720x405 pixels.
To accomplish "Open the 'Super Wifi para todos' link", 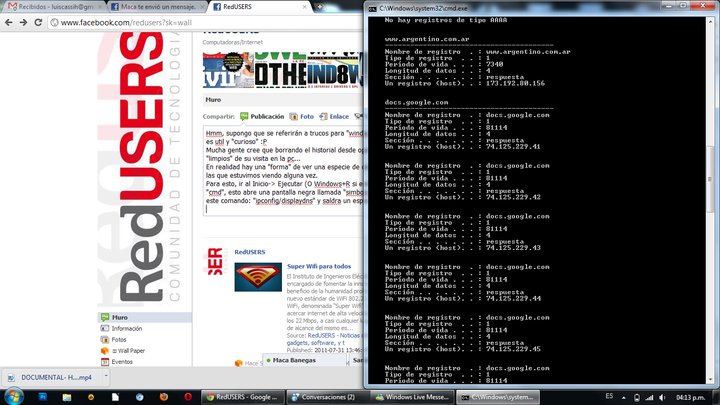I will click(319, 266).
